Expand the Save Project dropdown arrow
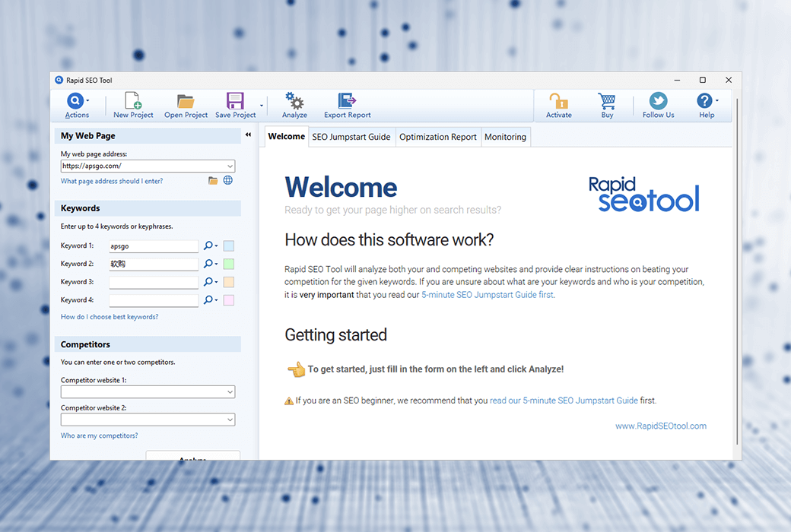791x532 pixels. [262, 106]
